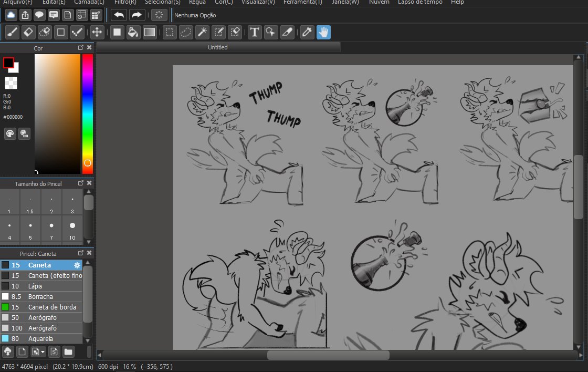Open the brush folder icon
Image resolution: width=588 pixels, height=372 pixels.
68,352
